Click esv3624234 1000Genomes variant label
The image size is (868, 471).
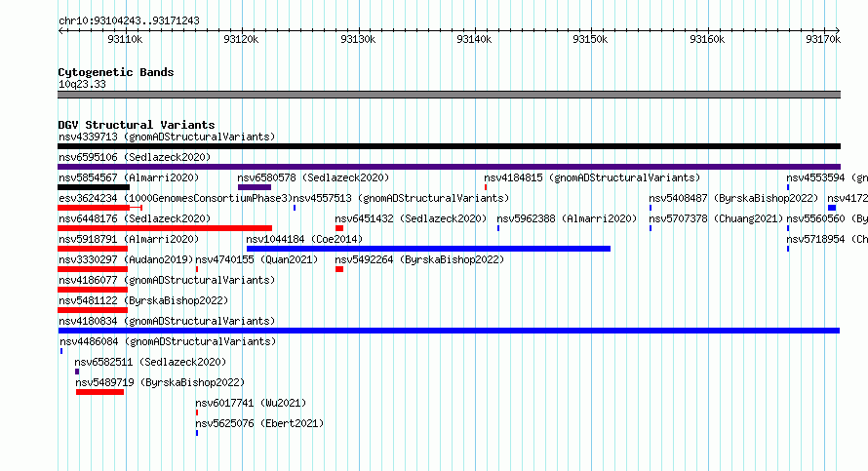tap(176, 198)
